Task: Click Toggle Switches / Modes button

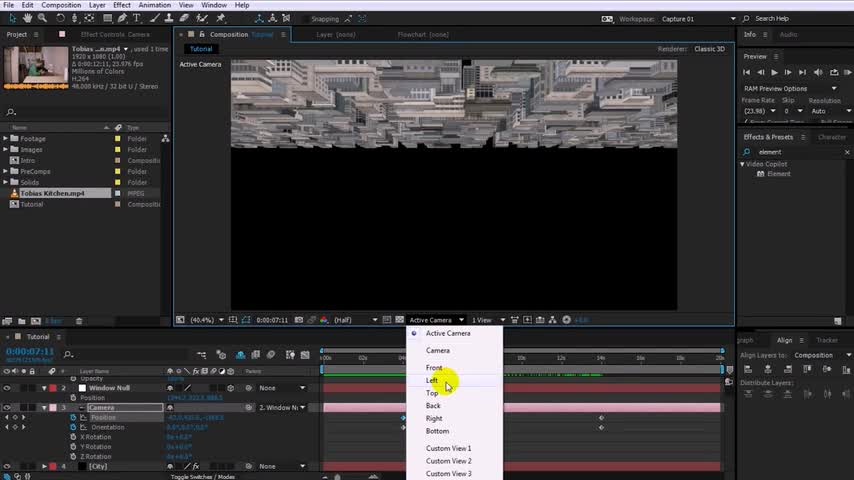Action: (203, 477)
